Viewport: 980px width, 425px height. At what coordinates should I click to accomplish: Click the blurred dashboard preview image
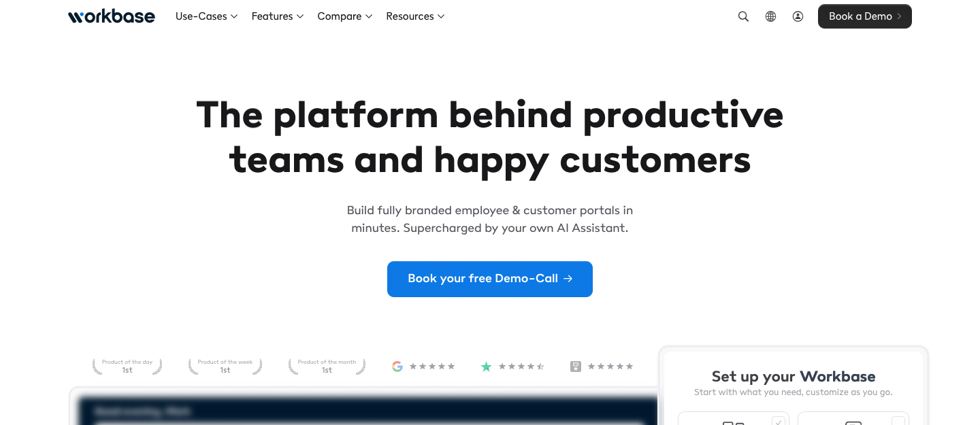[367, 411]
